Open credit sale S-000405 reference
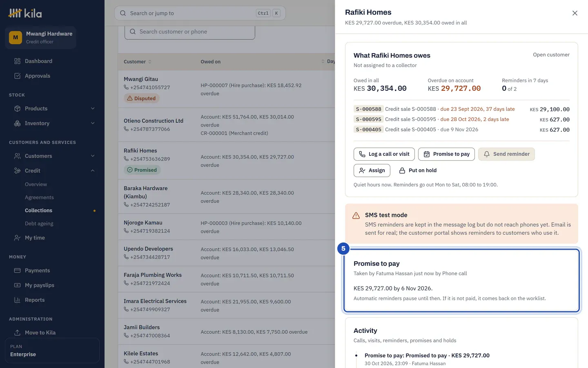The image size is (588, 368). coord(369,130)
